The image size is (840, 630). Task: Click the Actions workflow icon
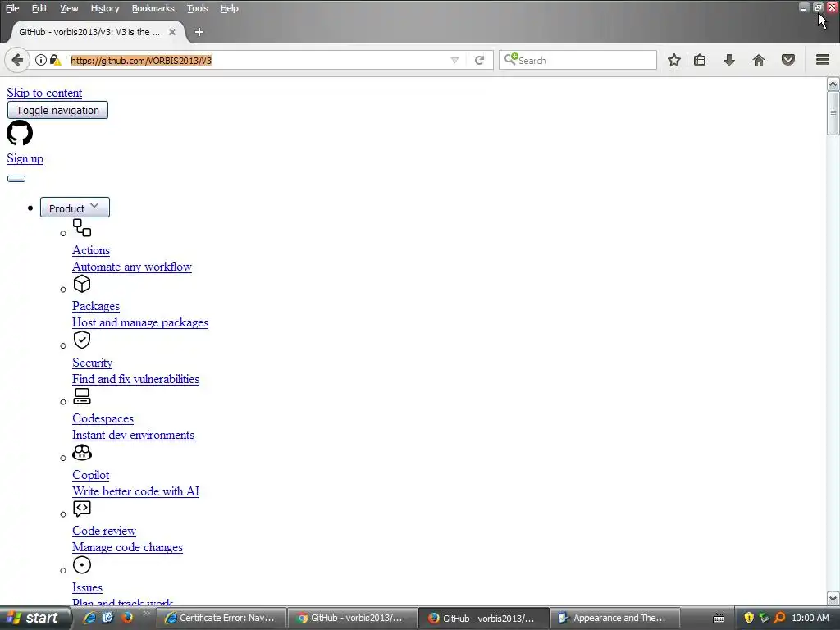pos(82,228)
